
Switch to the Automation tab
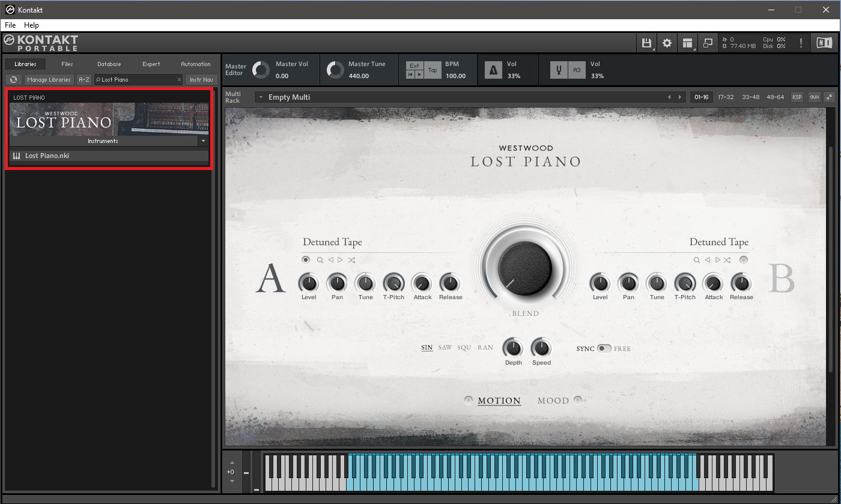(x=196, y=64)
